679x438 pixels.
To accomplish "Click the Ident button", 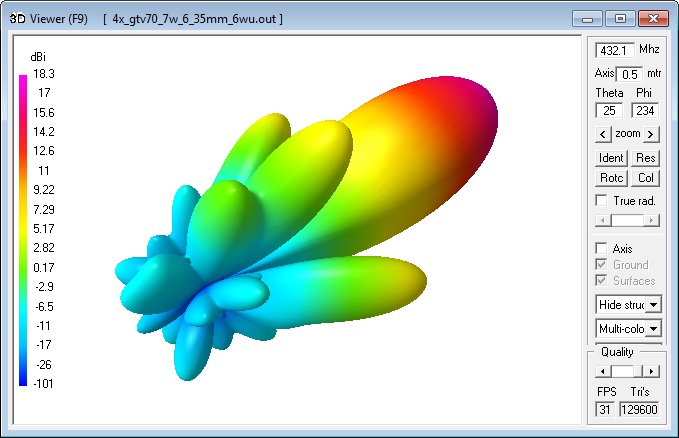I will (611, 158).
